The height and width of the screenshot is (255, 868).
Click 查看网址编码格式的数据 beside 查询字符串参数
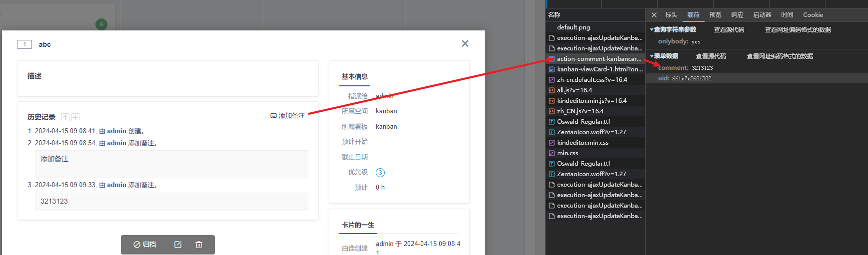coord(798,30)
